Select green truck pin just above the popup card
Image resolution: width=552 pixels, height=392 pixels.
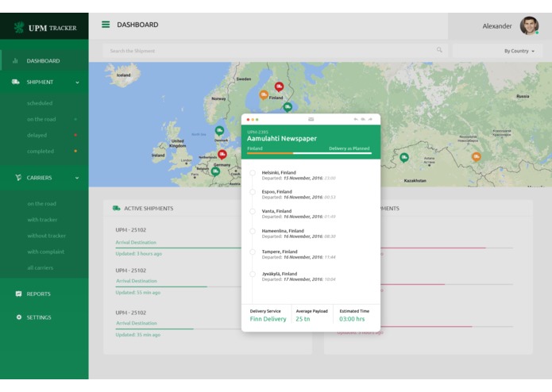[288, 107]
